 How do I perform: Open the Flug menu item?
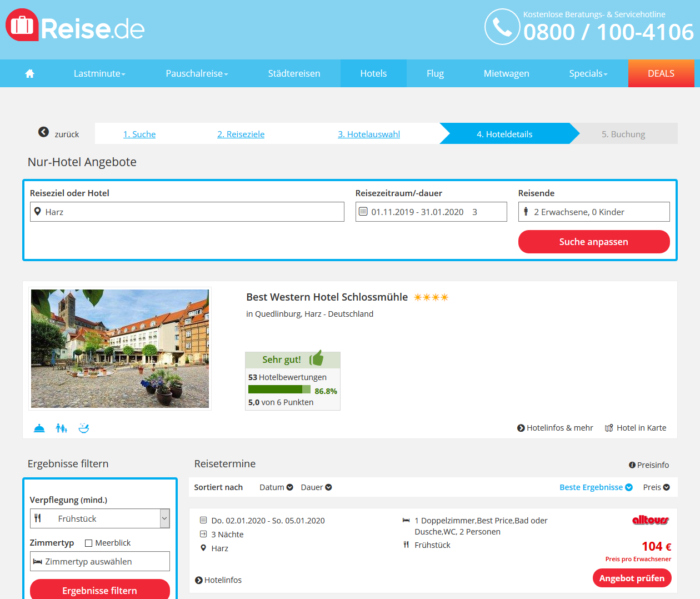pyautogui.click(x=435, y=73)
